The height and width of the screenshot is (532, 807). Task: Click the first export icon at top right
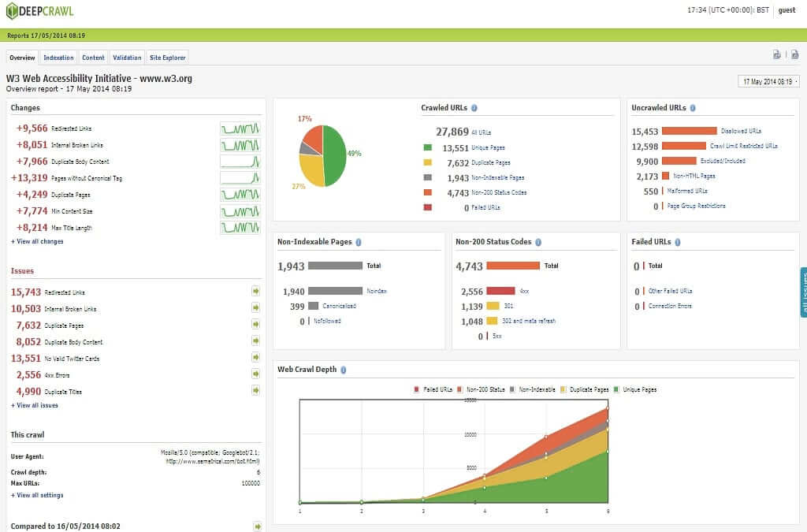[x=776, y=54]
